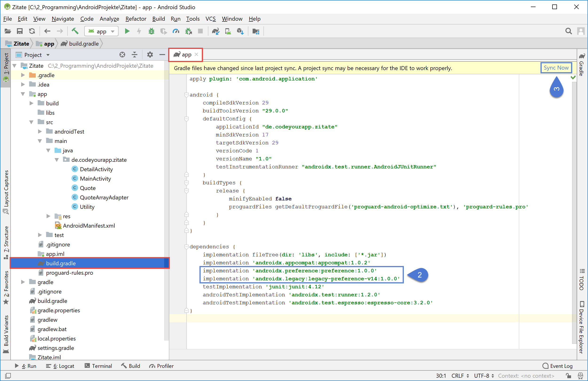
Task: Toggle TODO tool window on right
Action: 582,279
